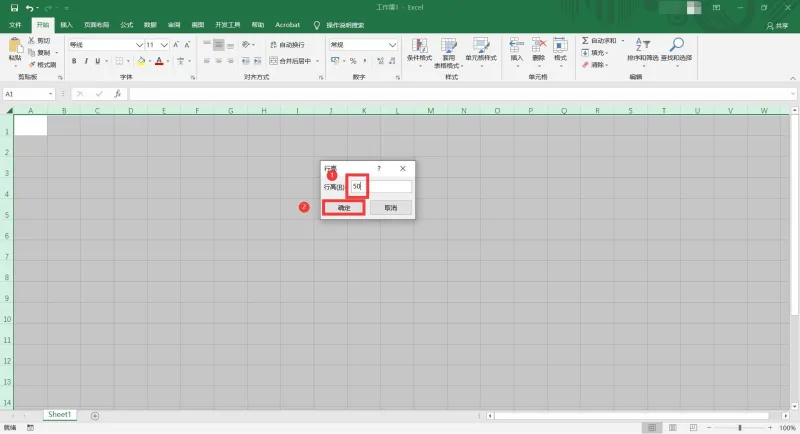Click the accounting currency format icon
This screenshot has width=800, height=434.
[335, 61]
